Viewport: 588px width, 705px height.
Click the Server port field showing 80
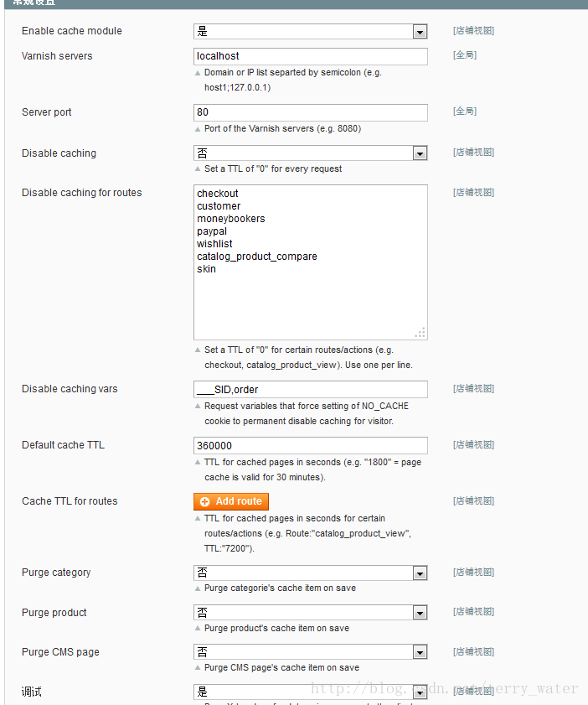311,112
